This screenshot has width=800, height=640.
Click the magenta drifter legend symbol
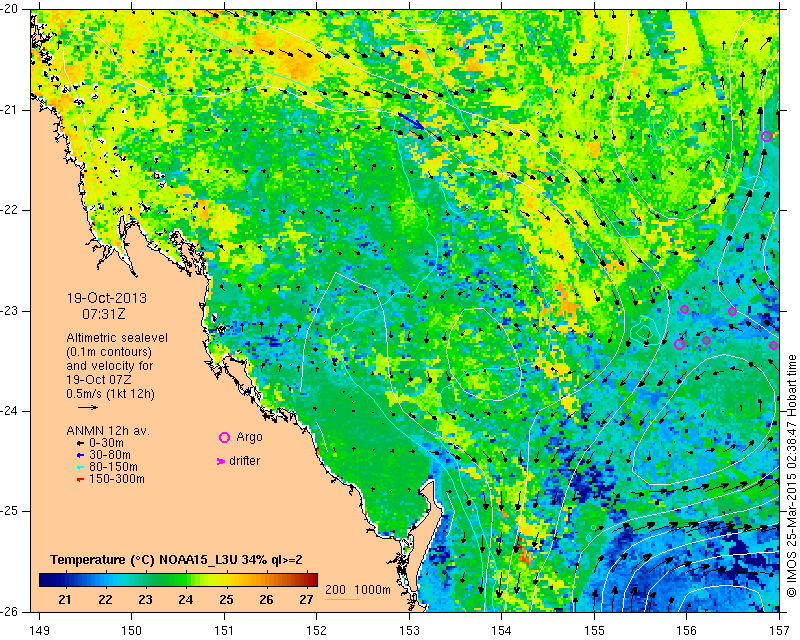pos(220,461)
